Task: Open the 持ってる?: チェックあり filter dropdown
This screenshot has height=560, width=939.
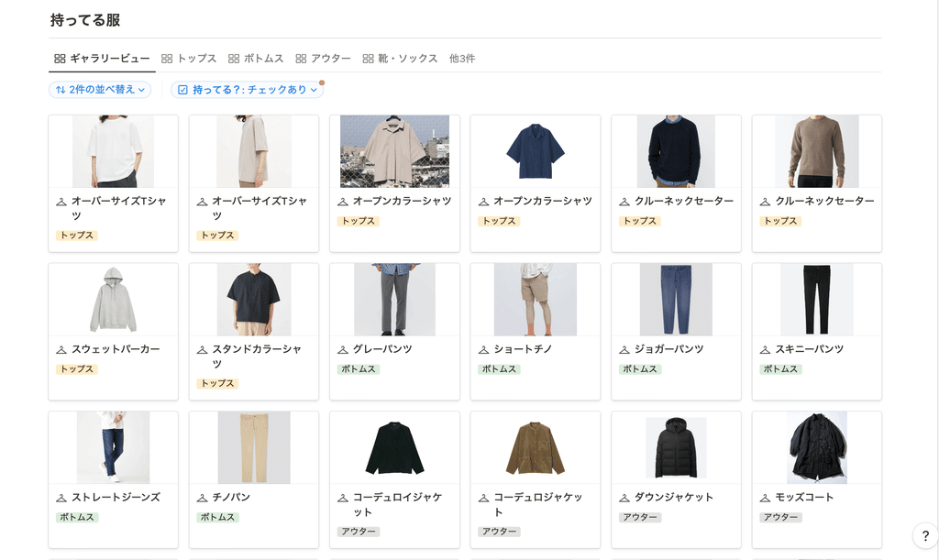Action: 248,90
